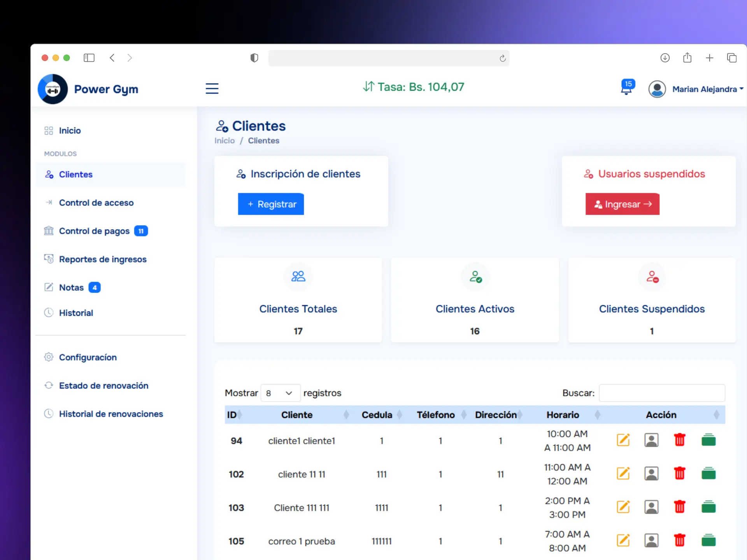Image resolution: width=747 pixels, height=560 pixels.
Task: Go forward using browser forward arrow
Action: pos(130,58)
